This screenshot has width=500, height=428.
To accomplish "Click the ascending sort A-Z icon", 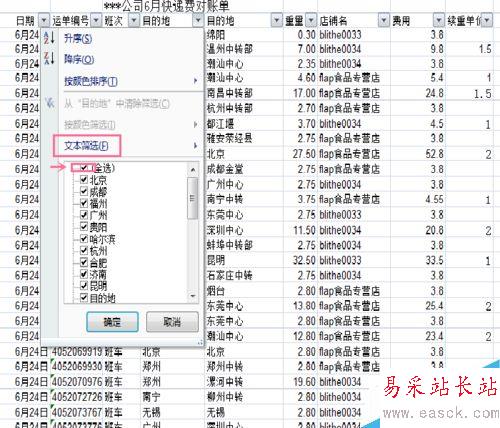I will pos(49,38).
